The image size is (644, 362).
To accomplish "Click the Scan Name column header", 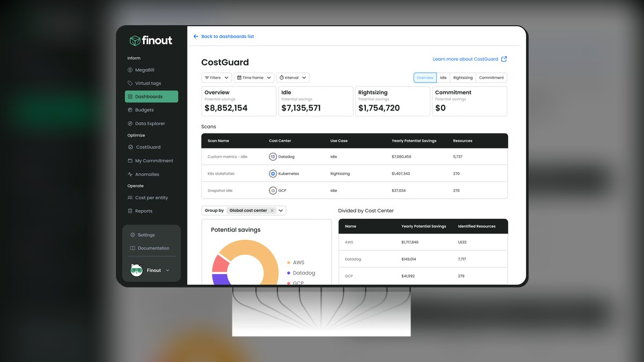I will [218, 141].
